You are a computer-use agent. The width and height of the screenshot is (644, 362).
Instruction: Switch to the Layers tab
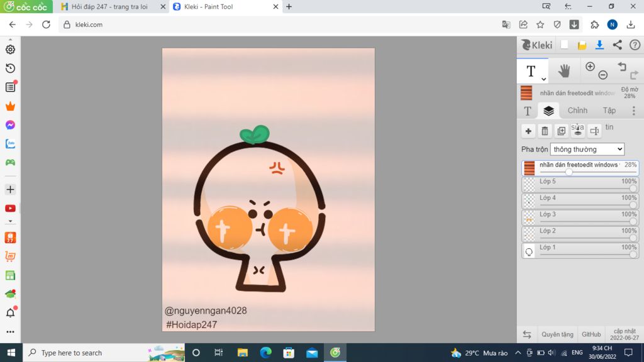tap(548, 111)
